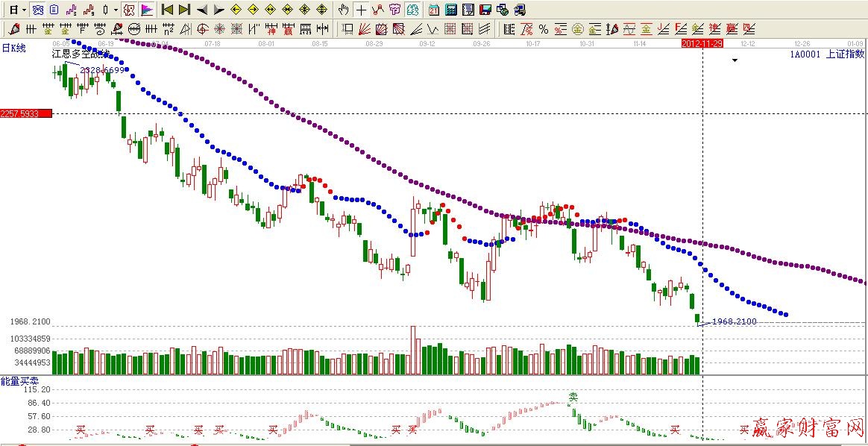Pick the red pencil drawing tool
This screenshot has width=868, height=446.
[x=14, y=29]
